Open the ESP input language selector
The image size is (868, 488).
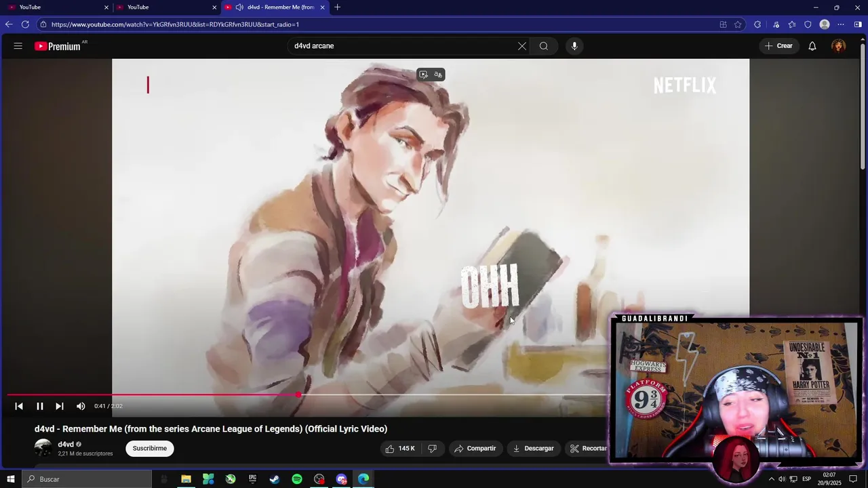pos(807,479)
